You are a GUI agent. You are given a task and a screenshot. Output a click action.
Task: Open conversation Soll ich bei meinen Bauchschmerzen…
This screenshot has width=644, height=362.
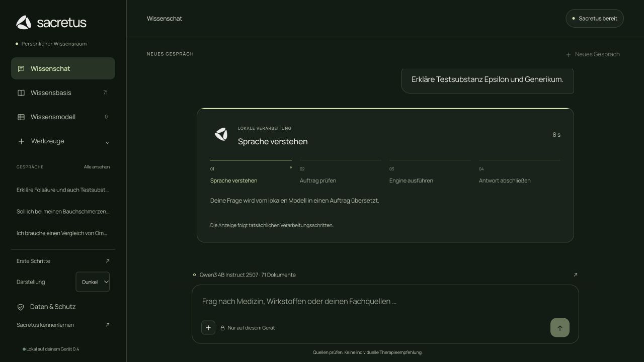click(63, 212)
